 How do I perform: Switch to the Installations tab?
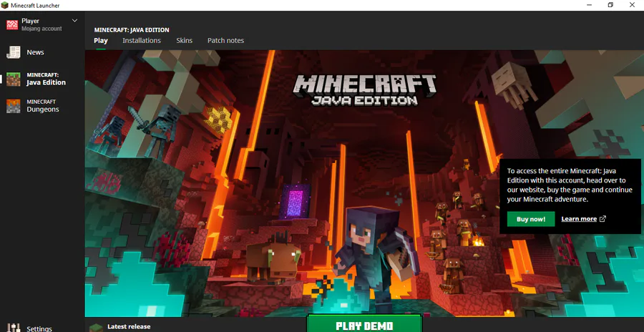click(x=142, y=41)
